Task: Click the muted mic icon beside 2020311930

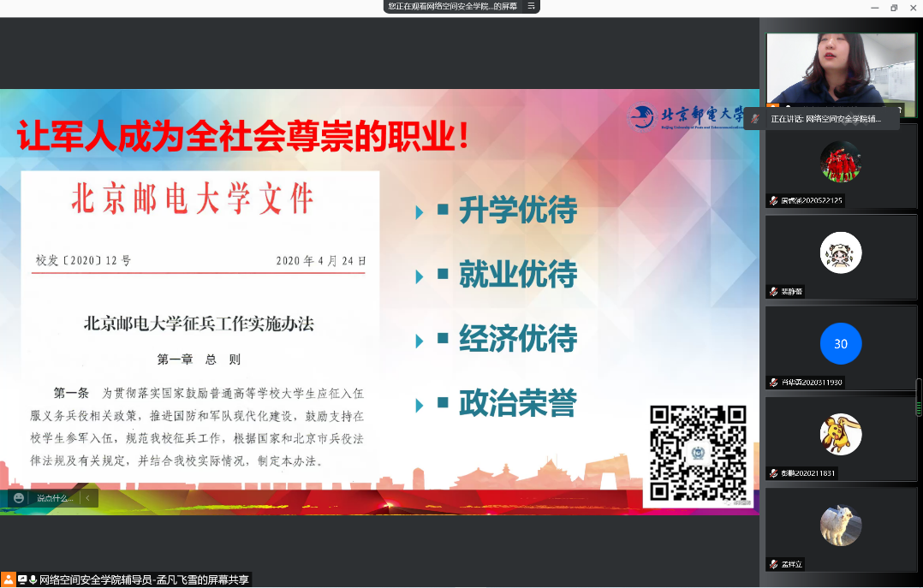Action: coord(773,383)
